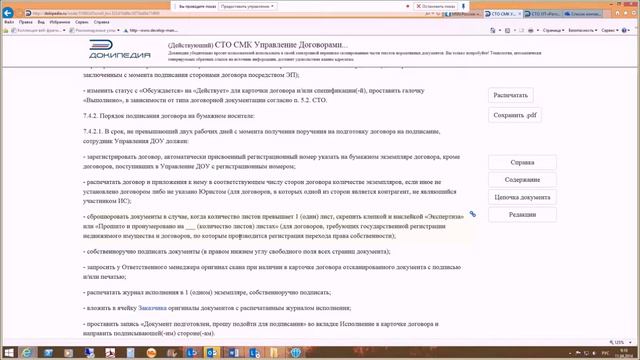640x360 pixels.
Task: Open the Заказчика hyperlink in text
Action: click(x=152, y=308)
